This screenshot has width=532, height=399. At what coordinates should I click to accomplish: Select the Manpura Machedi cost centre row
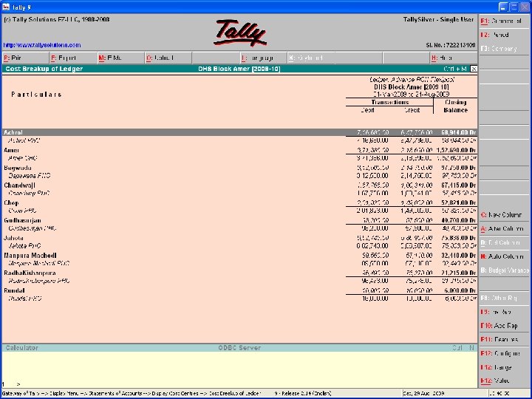239,256
